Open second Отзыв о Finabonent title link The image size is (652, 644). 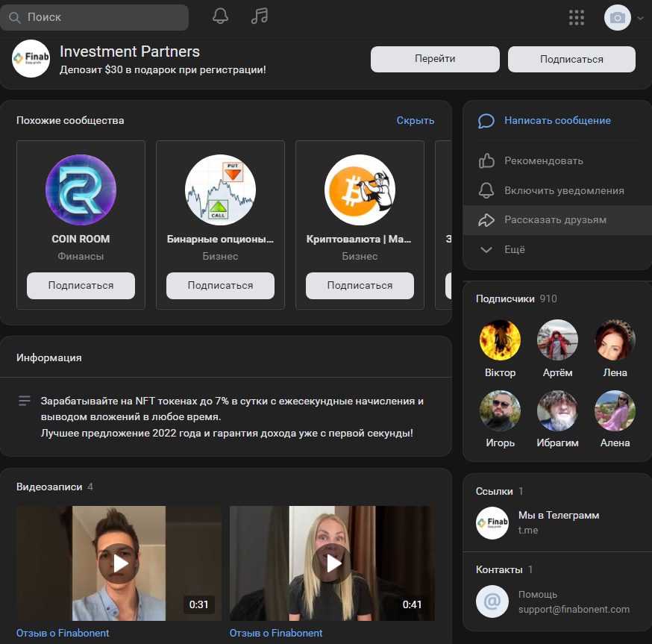coord(276,633)
